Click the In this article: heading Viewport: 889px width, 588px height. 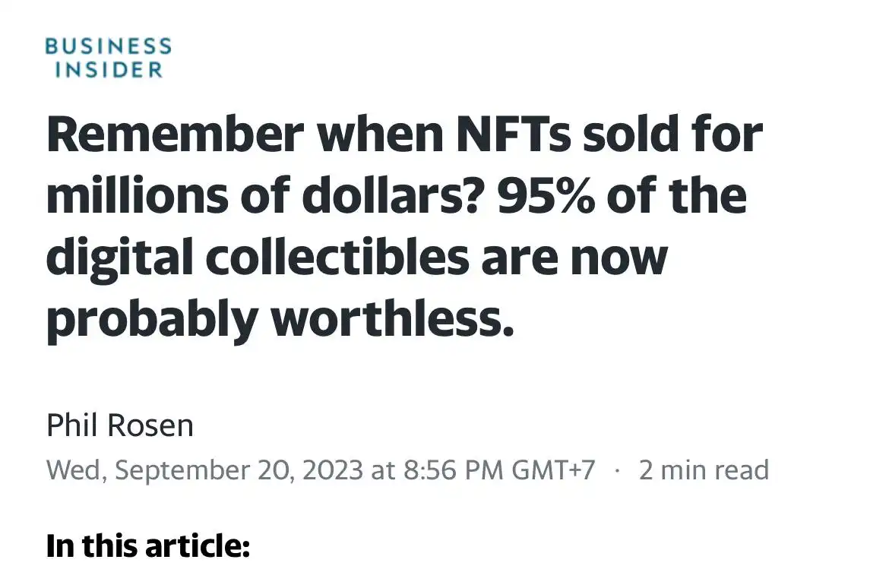(148, 545)
